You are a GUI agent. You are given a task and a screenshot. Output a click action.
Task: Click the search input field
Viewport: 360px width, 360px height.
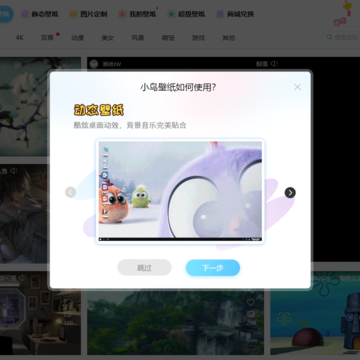pos(341,37)
